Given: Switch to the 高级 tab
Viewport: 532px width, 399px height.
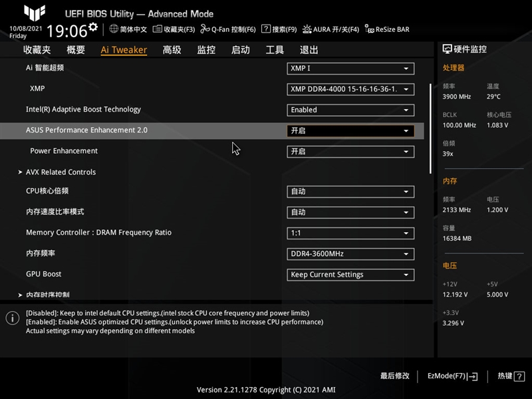Looking at the screenshot, I should tap(172, 50).
